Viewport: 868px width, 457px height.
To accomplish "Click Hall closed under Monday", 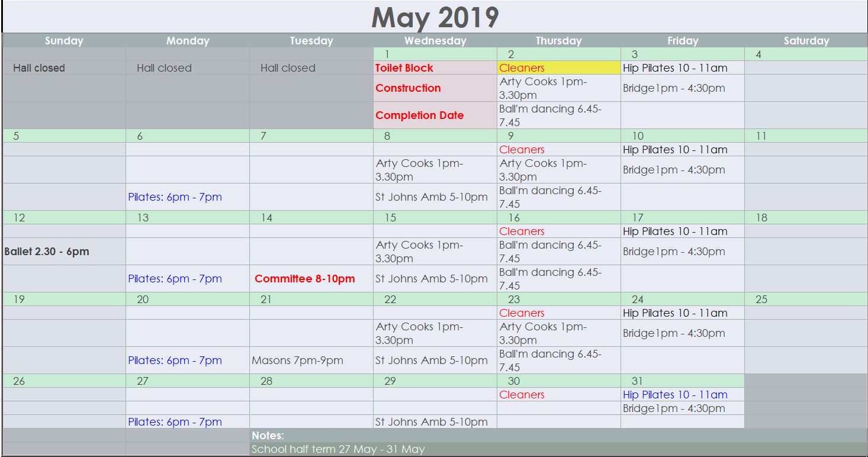I will (164, 68).
